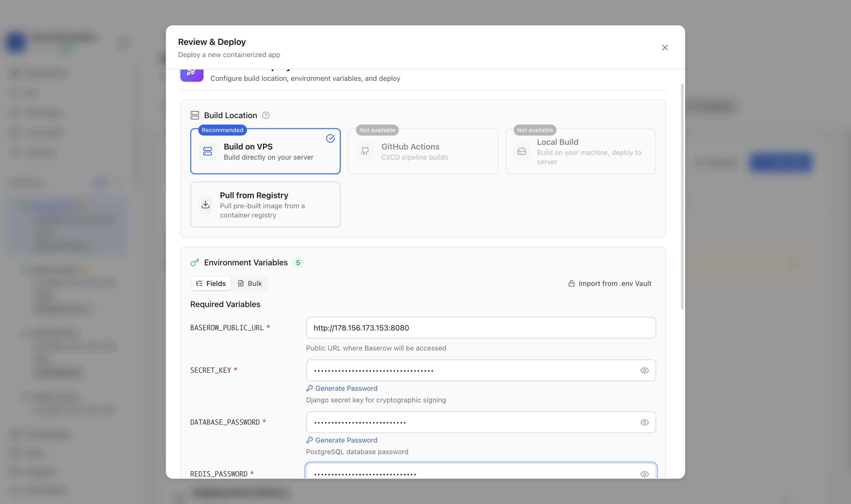Screen dimensions: 851x504
Task: Click the environment variables count badge 5
Action: coord(298,262)
